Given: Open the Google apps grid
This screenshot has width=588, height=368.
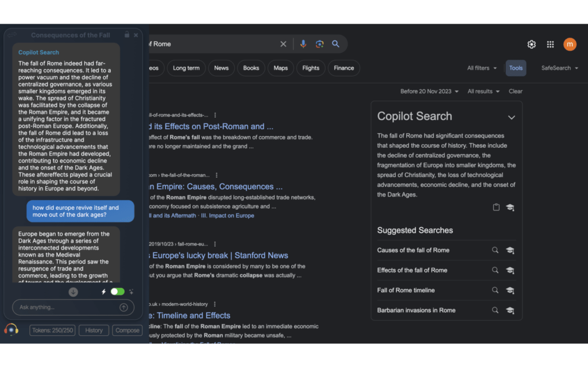Looking at the screenshot, I should (550, 44).
